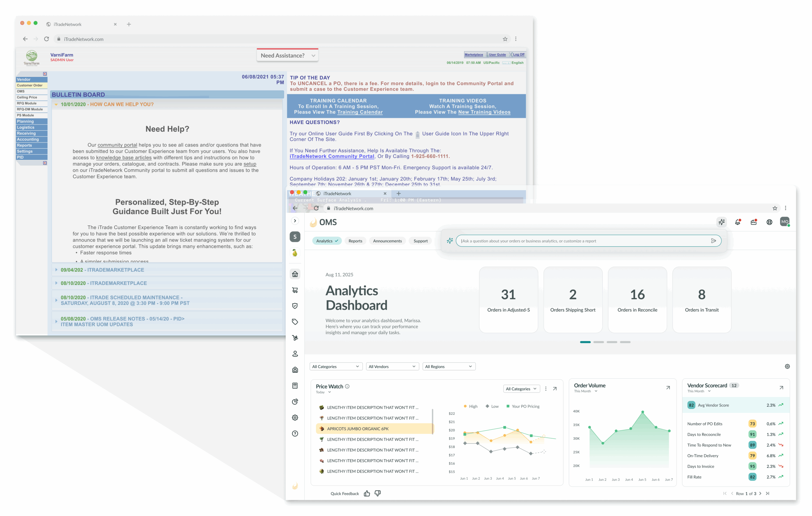Click the thumbs down feedback icon
The height and width of the screenshot is (516, 812).
coord(378,493)
